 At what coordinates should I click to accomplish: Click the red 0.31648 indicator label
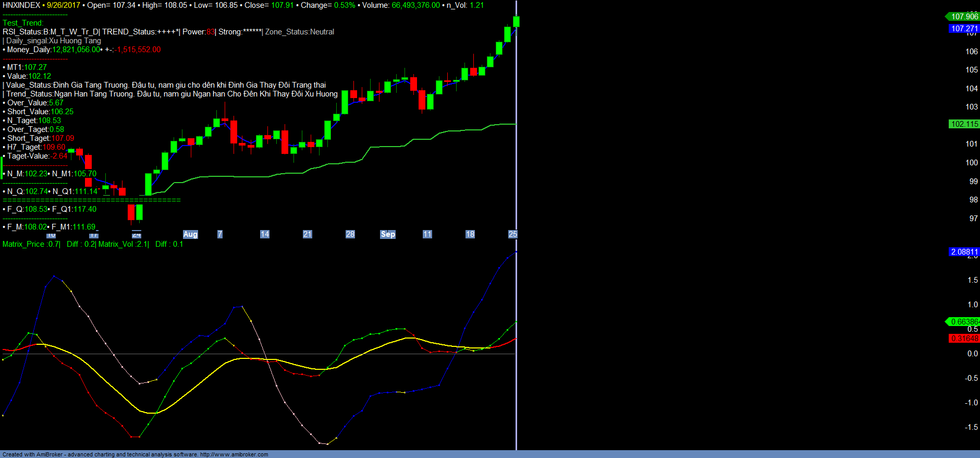[x=964, y=339]
